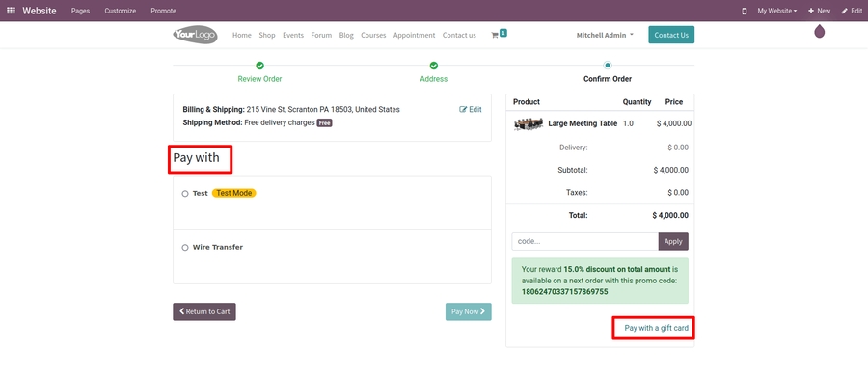Open the Customize menu
The width and height of the screenshot is (868, 376).
click(121, 11)
